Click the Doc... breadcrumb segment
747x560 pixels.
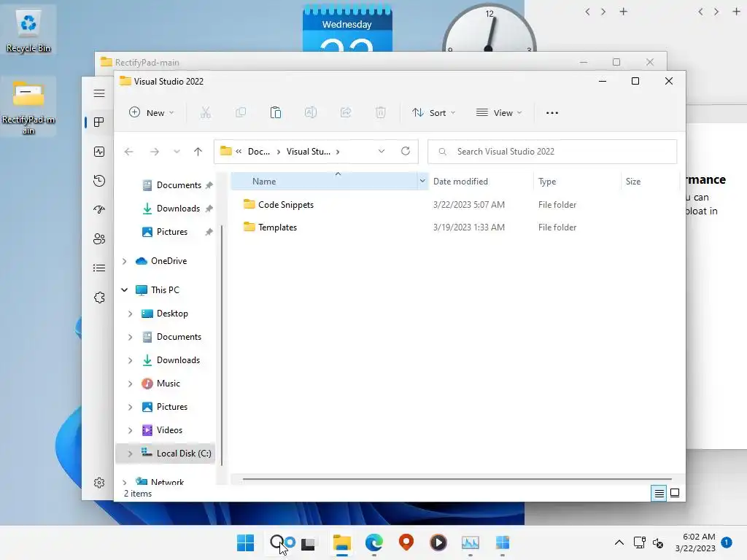click(x=259, y=152)
